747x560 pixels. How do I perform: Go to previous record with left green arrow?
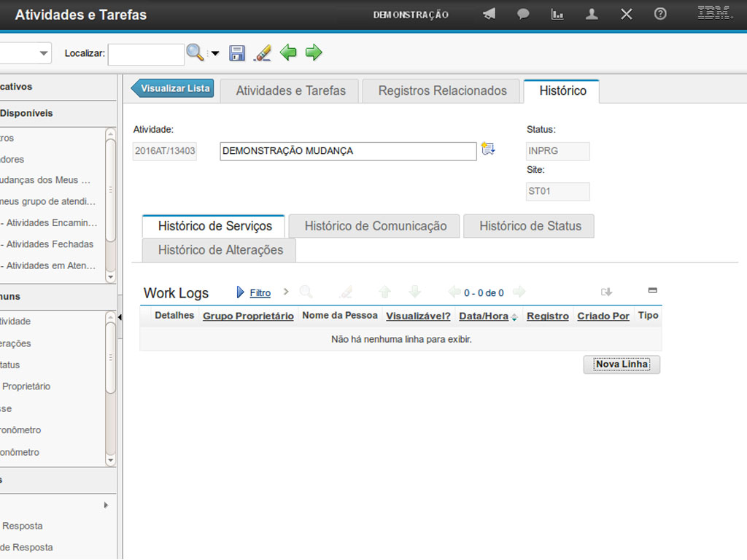tap(288, 52)
